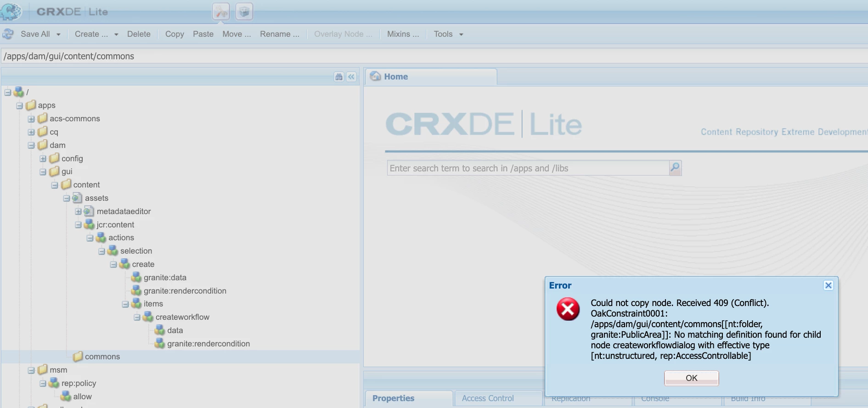Switch to the Properties tab
This screenshot has width=868, height=408.
(x=408, y=398)
